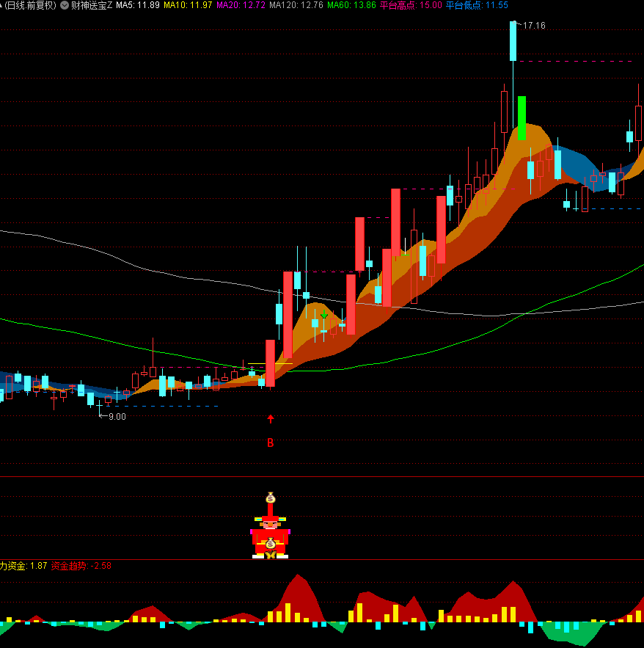Click the red B buy signal marker

270,443
